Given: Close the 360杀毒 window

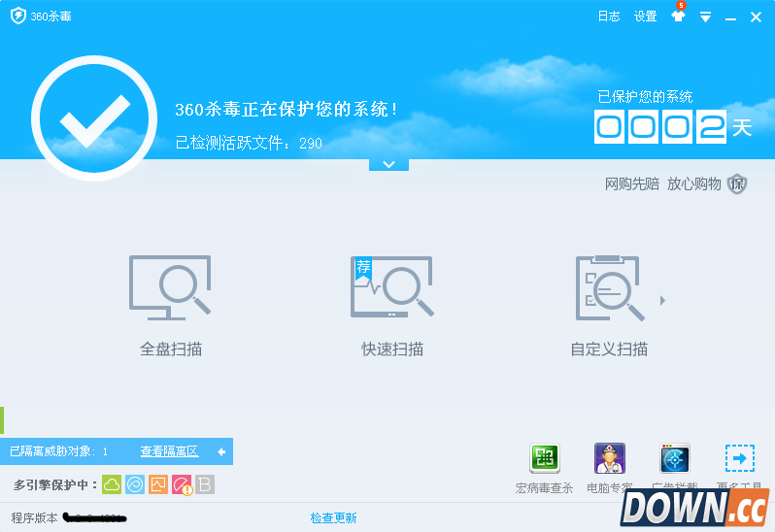Looking at the screenshot, I should [756, 17].
